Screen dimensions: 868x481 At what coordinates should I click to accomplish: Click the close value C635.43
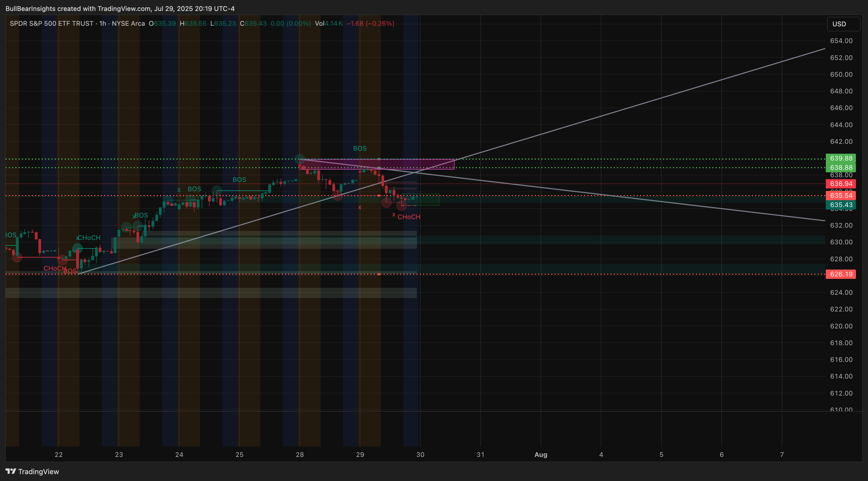[x=253, y=24]
